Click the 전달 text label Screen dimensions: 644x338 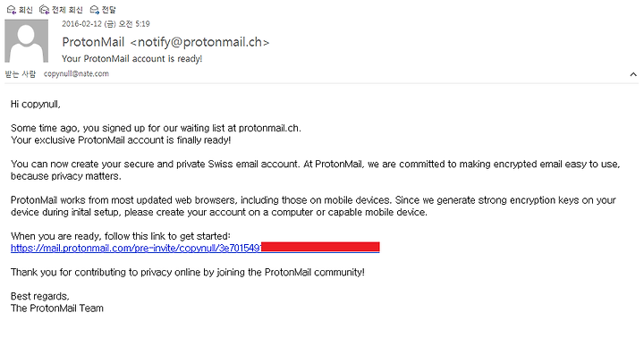click(109, 10)
